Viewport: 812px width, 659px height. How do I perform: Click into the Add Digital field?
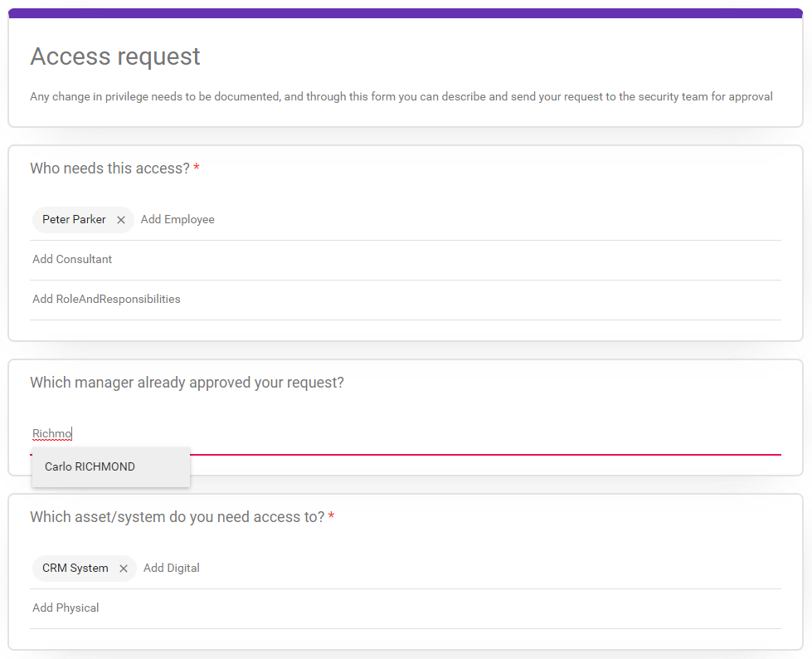[x=461, y=568]
